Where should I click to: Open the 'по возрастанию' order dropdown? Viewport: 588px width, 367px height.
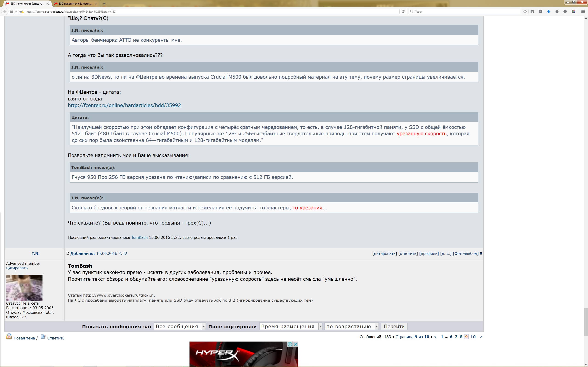[351, 326]
